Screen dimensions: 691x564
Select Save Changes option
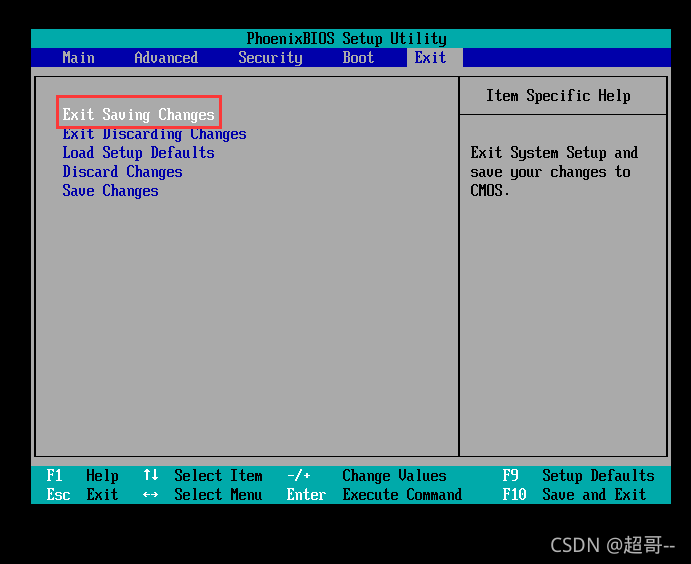[x=110, y=190]
